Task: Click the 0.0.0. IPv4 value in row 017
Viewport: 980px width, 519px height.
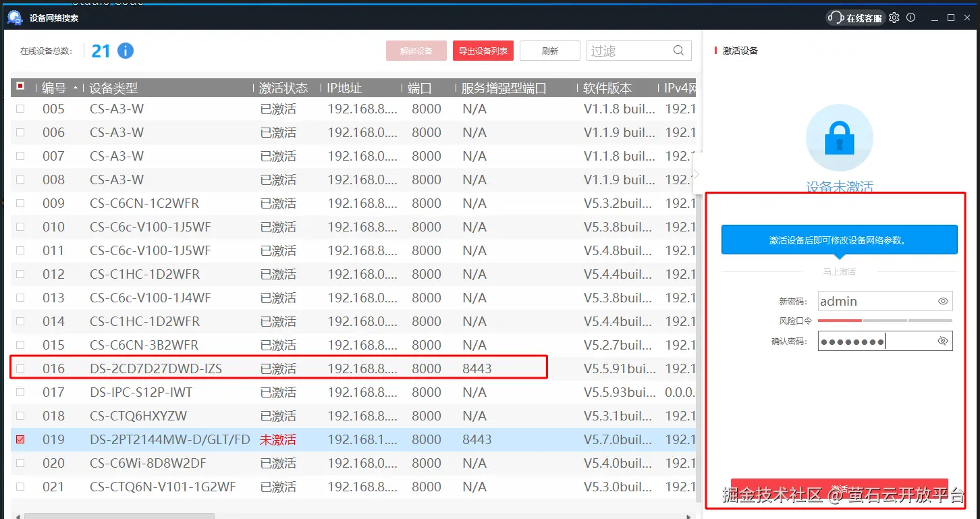Action: coord(680,392)
